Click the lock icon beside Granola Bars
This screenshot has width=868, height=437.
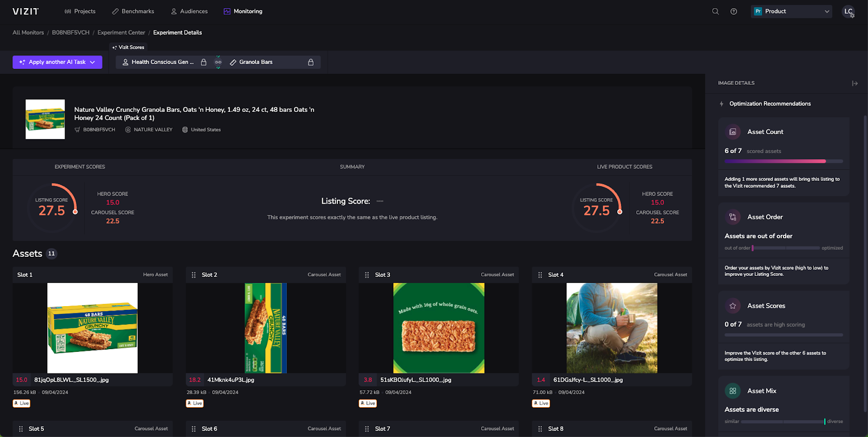311,62
